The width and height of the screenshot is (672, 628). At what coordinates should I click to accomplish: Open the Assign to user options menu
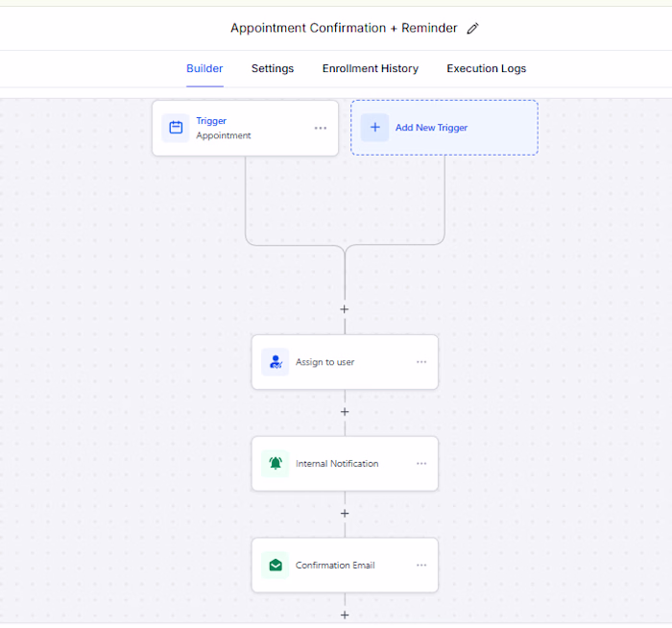pos(421,362)
